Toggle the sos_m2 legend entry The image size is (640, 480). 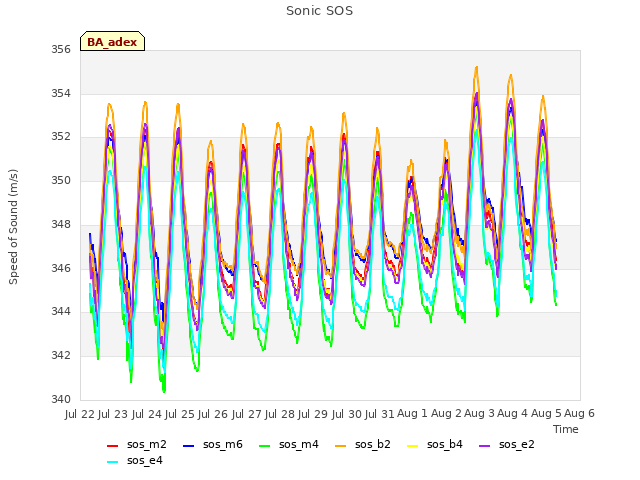tap(137, 444)
